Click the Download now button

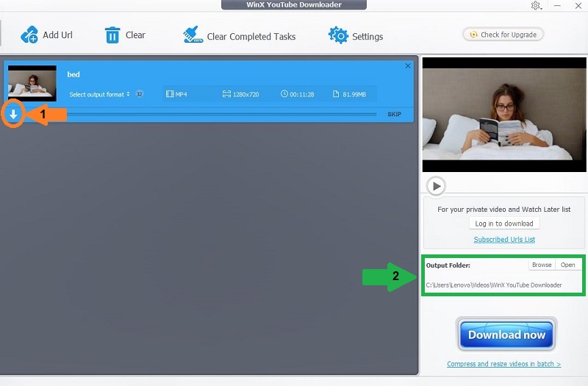click(506, 335)
